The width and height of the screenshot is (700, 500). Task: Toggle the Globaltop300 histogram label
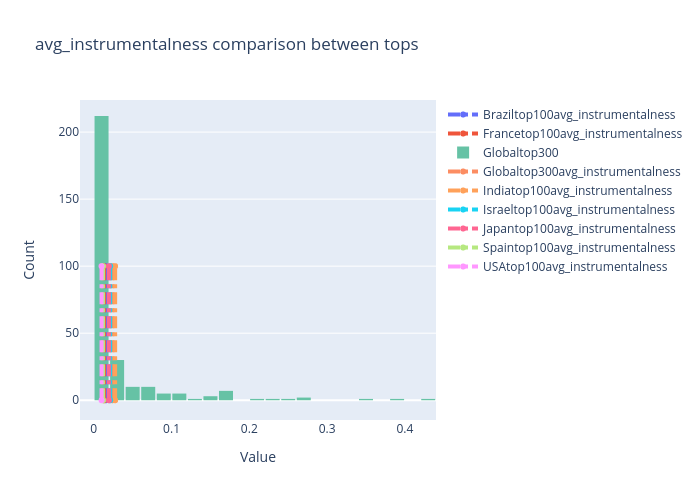[x=520, y=153]
